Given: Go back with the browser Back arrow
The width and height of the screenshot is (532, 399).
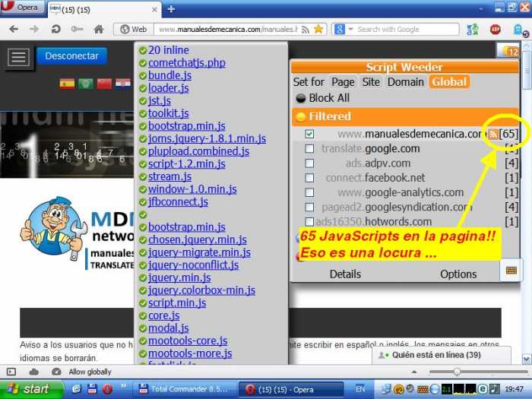Looking at the screenshot, I should tap(14, 29).
